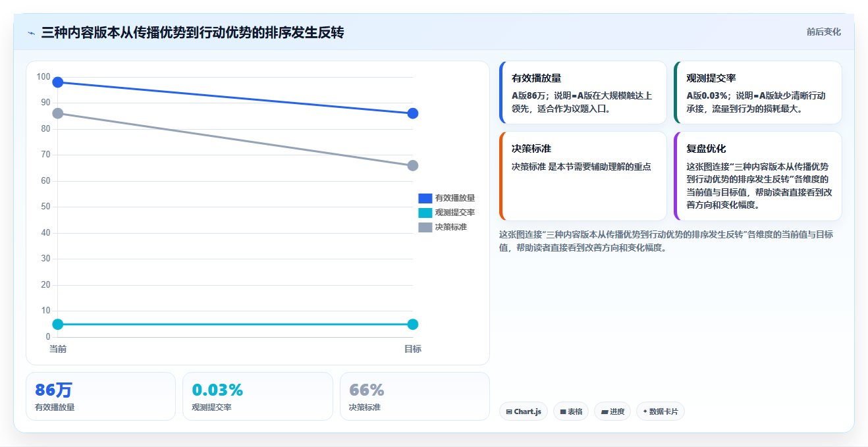Click 观测提交率 legend label
The width and height of the screenshot is (868, 447).
pyautogui.click(x=455, y=213)
